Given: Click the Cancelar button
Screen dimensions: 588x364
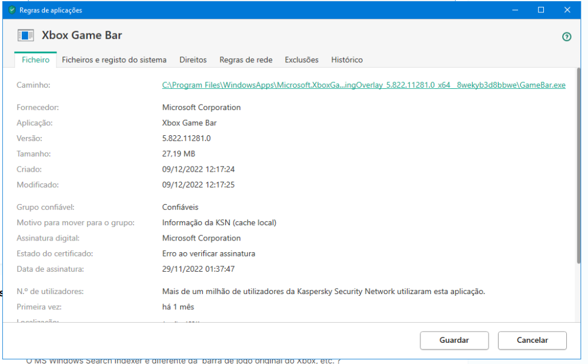Looking at the screenshot, I should (532, 340).
